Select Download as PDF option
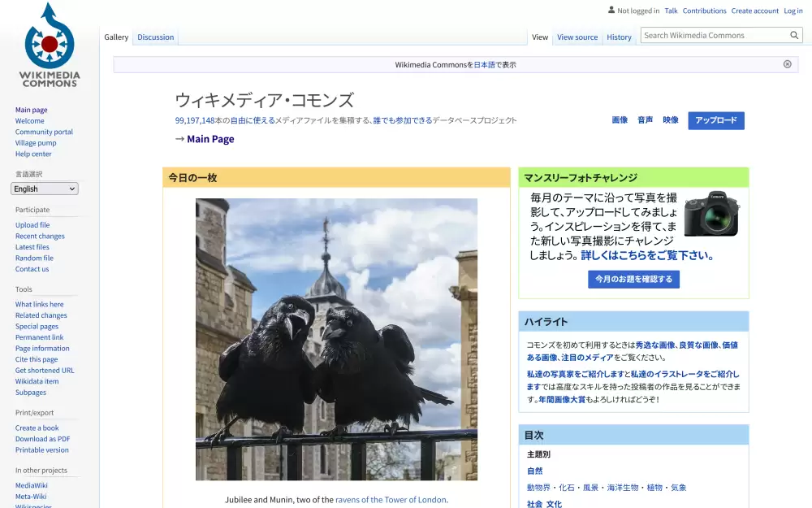This screenshot has width=812, height=508. click(x=42, y=439)
